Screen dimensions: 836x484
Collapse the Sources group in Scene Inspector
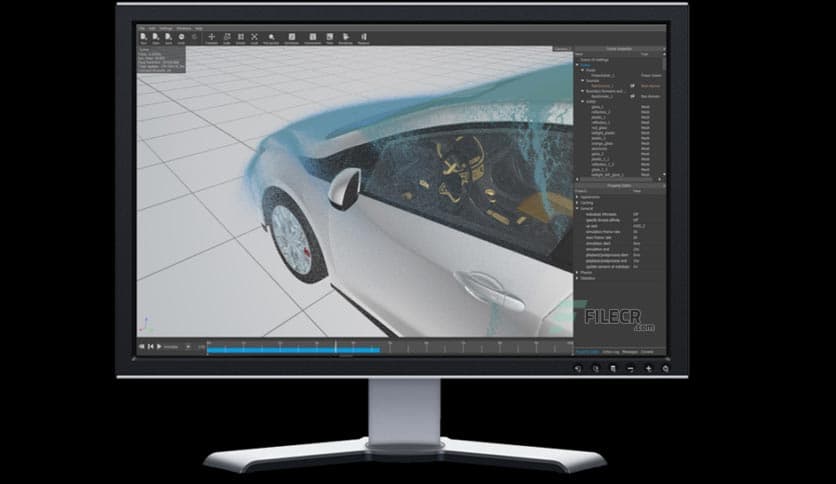(583, 80)
